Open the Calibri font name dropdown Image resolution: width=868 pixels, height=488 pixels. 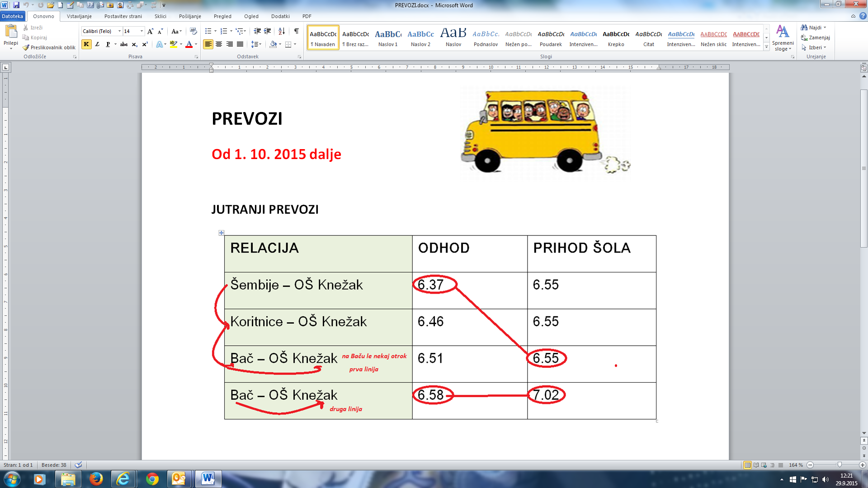119,31
